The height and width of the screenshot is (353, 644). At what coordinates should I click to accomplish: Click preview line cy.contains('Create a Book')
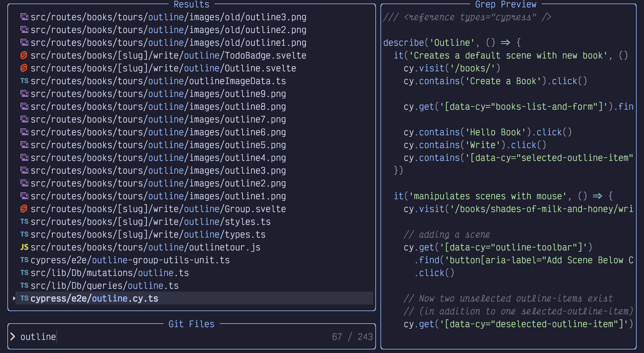pos(495,81)
